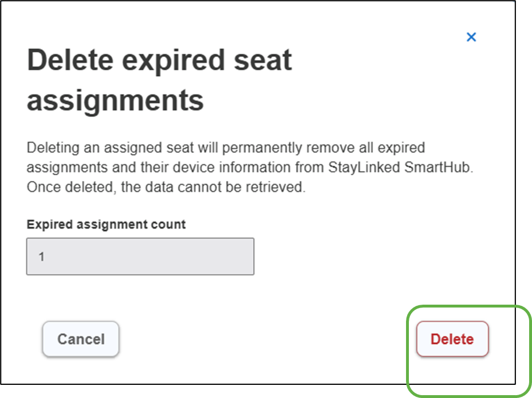Click the blue X in the dialog corner
The width and height of the screenshot is (532, 398).
471,37
